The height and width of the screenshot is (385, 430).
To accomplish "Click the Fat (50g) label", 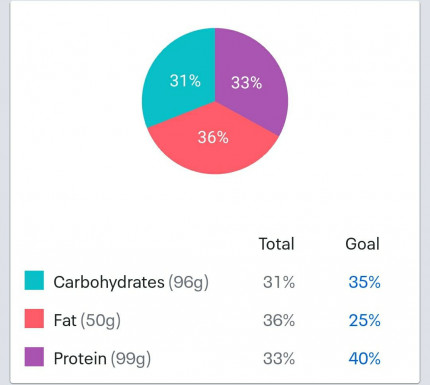I will click(x=87, y=321).
